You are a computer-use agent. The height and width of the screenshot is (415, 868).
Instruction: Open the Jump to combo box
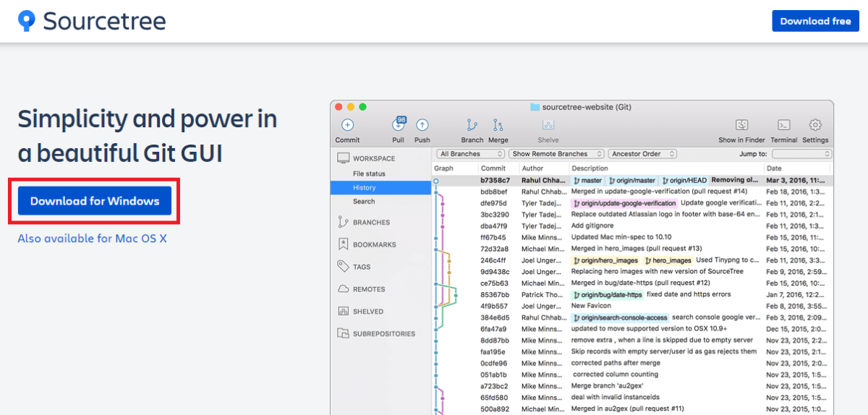click(x=801, y=154)
